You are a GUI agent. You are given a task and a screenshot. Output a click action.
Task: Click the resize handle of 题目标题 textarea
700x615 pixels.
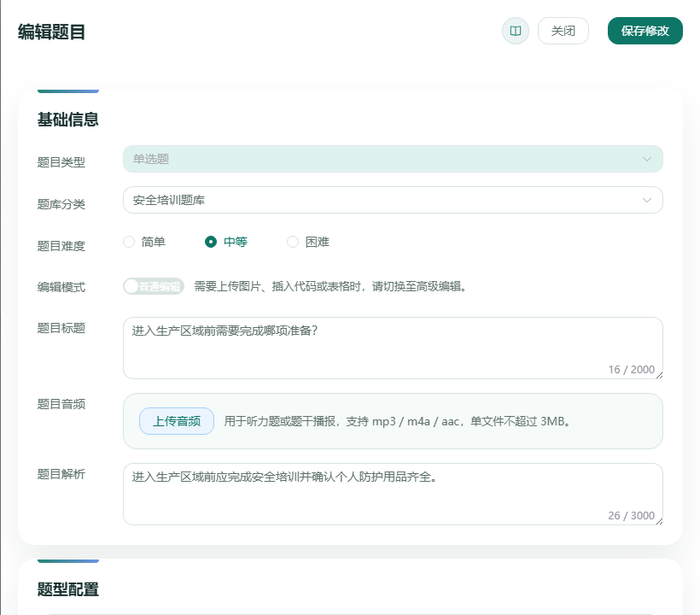click(659, 375)
